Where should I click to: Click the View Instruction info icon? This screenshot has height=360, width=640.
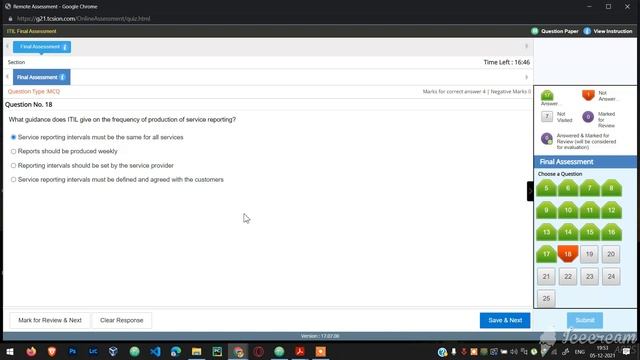pos(587,31)
